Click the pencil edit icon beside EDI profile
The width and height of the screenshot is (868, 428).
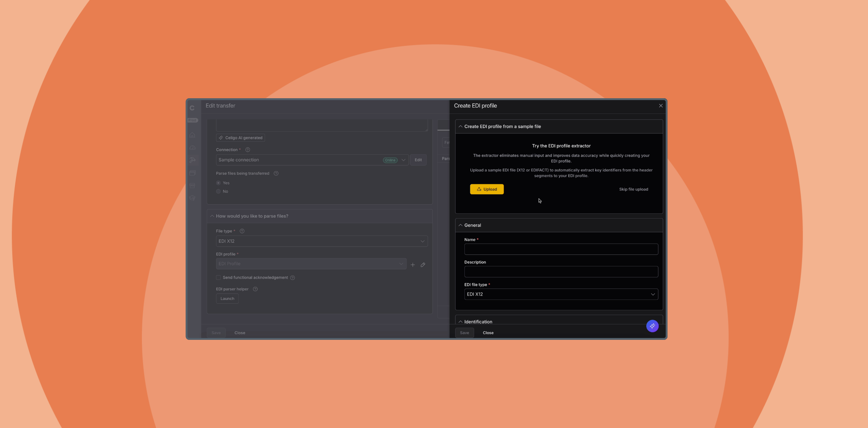pos(423,265)
